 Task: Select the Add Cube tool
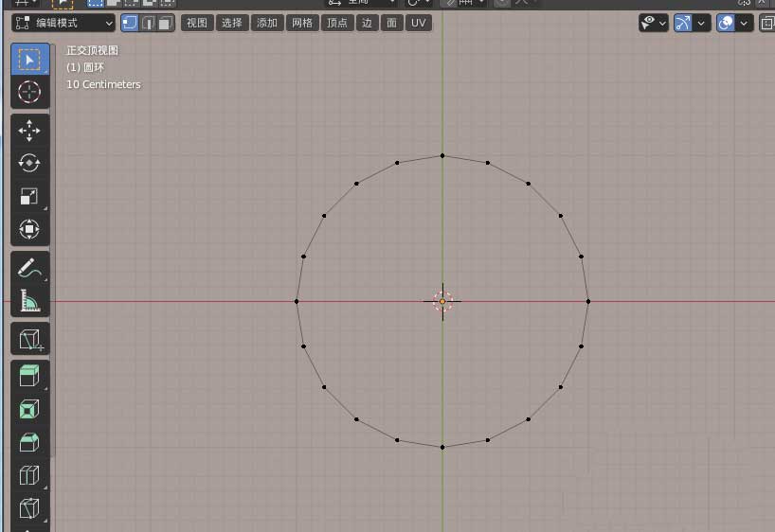(29, 339)
